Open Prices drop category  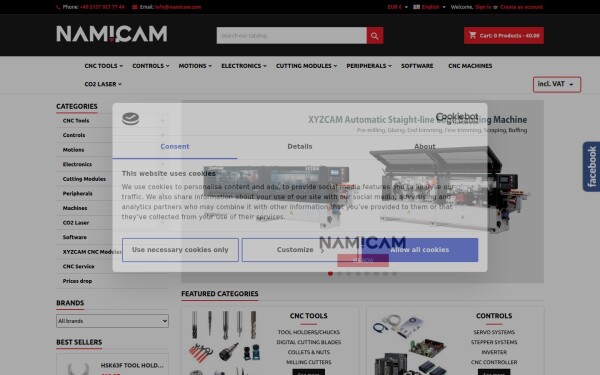tap(77, 281)
